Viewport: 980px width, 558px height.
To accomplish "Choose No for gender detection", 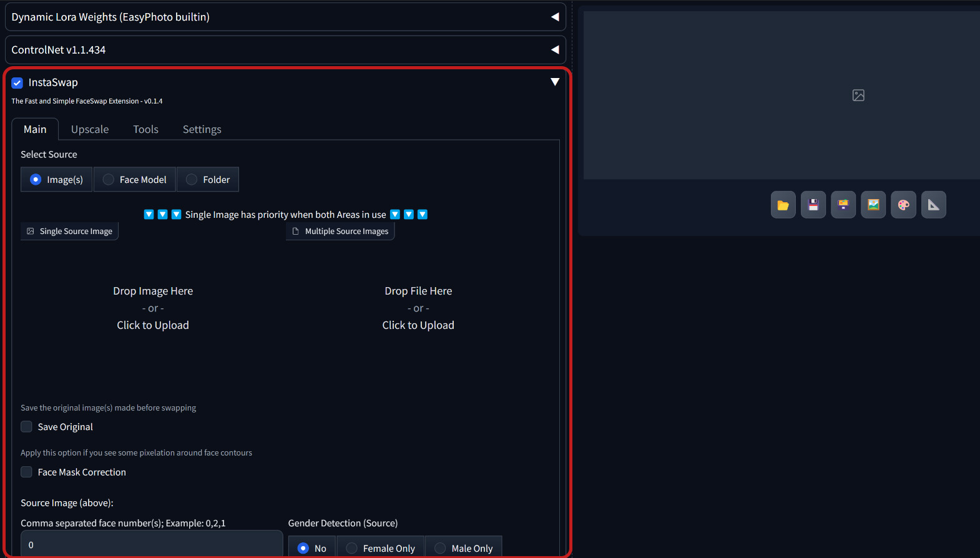I will tap(312, 548).
